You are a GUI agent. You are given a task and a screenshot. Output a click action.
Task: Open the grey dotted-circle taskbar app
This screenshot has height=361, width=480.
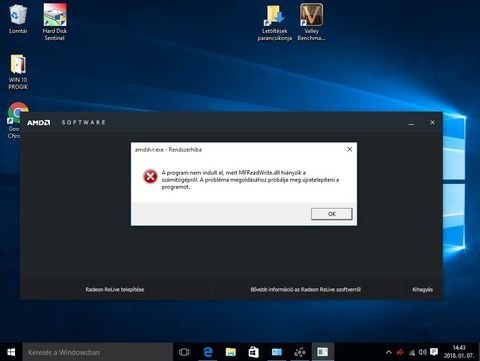(300, 352)
